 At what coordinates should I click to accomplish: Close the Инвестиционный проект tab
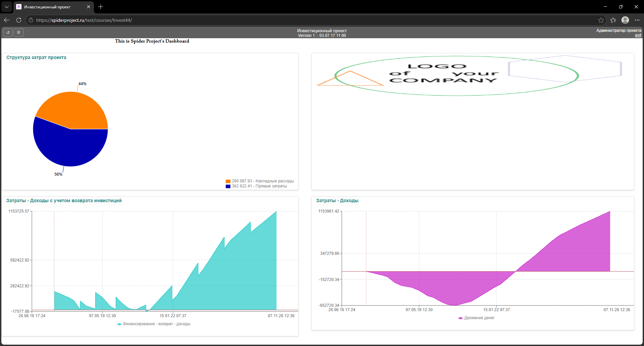pyautogui.click(x=89, y=7)
